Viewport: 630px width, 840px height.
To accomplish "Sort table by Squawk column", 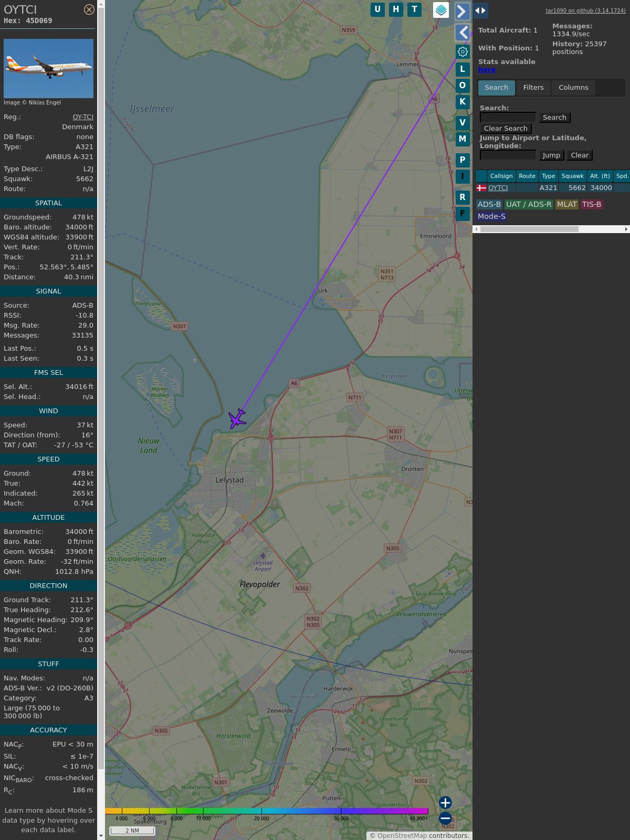I will coord(572,176).
